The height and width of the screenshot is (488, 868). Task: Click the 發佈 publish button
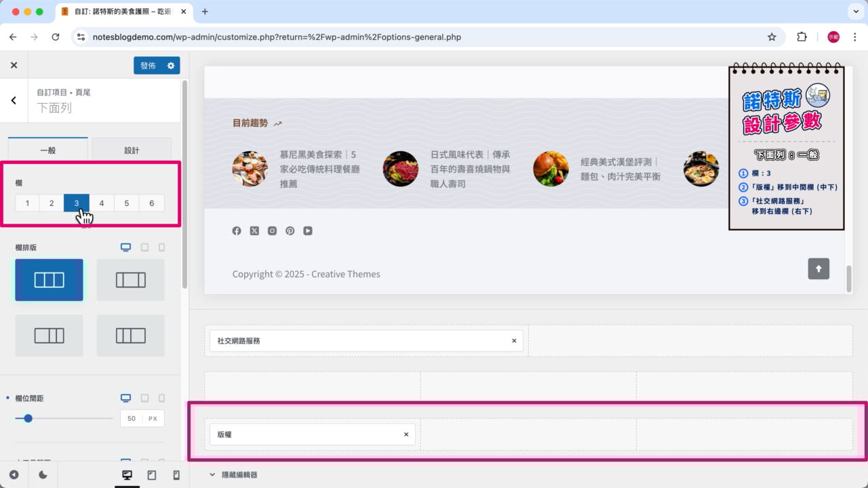pyautogui.click(x=149, y=66)
